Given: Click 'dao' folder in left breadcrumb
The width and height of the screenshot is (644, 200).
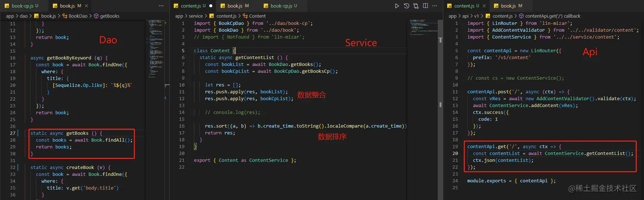Looking at the screenshot, I should pos(24,16).
